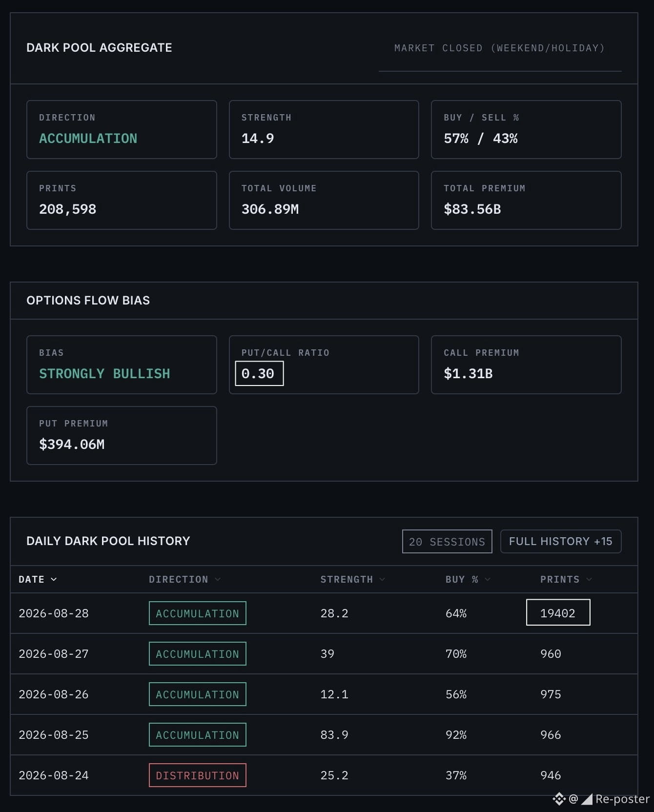The width and height of the screenshot is (654, 812).
Task: Click the PRINTS column sort chevron
Action: [x=589, y=579]
